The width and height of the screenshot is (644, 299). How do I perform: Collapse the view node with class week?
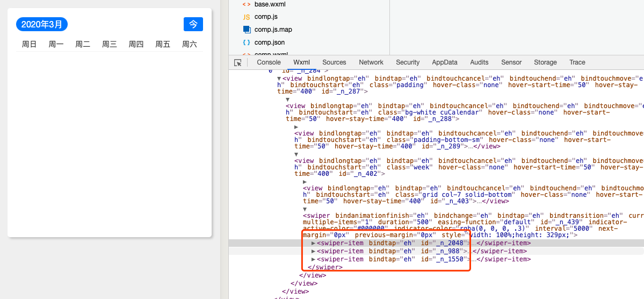[x=296, y=154]
